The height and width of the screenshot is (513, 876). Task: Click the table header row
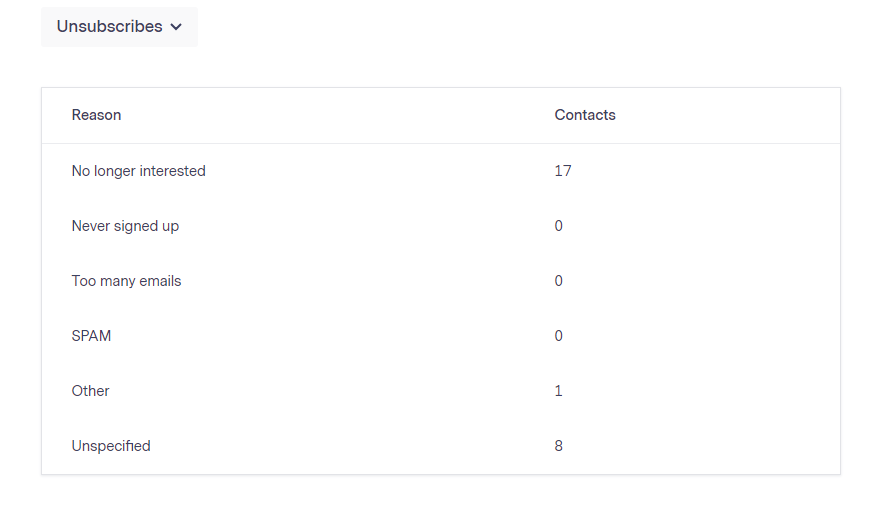(440, 115)
